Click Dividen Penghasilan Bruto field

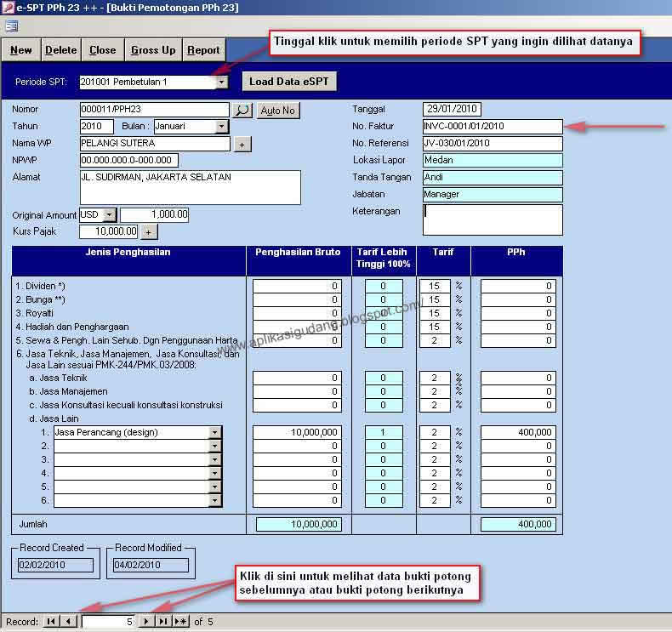click(x=297, y=286)
